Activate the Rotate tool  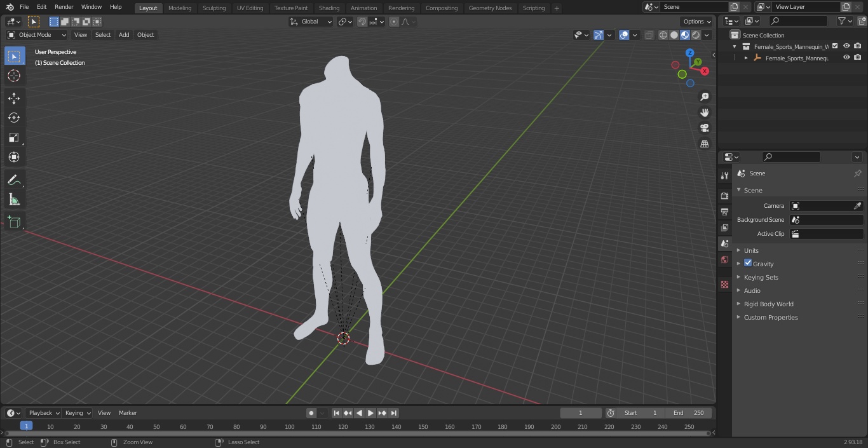coord(14,118)
